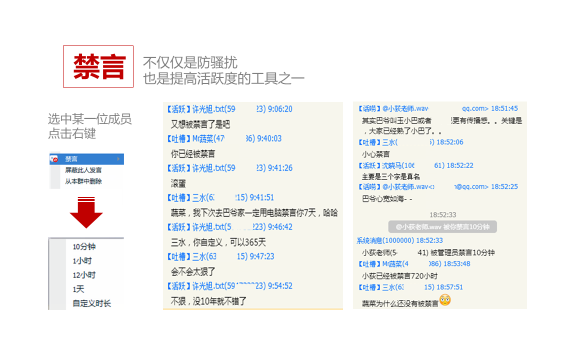The image size is (570, 360).
Task: Click message 小荻已经被禁言720小时
Action: pos(400,276)
